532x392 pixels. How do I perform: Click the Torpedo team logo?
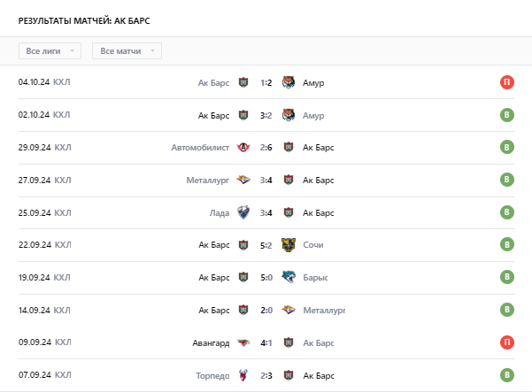[x=243, y=375]
